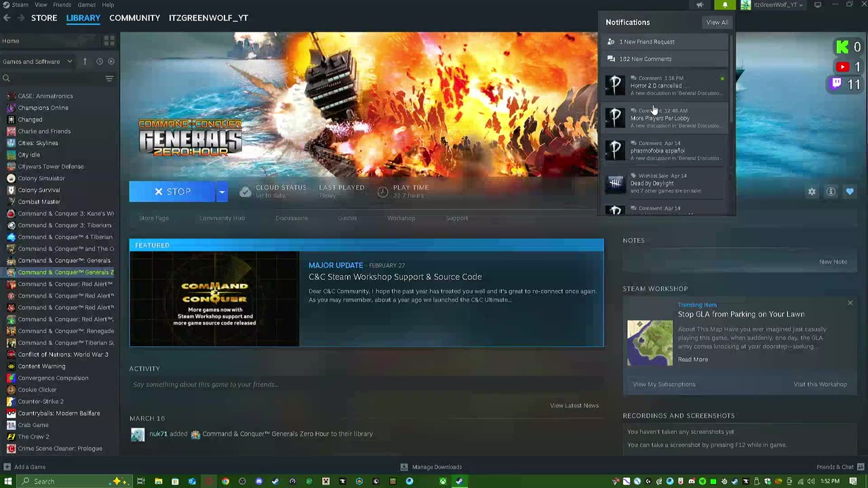The image size is (868, 488).
Task: Open Manage Downloads
Action: 431,466
